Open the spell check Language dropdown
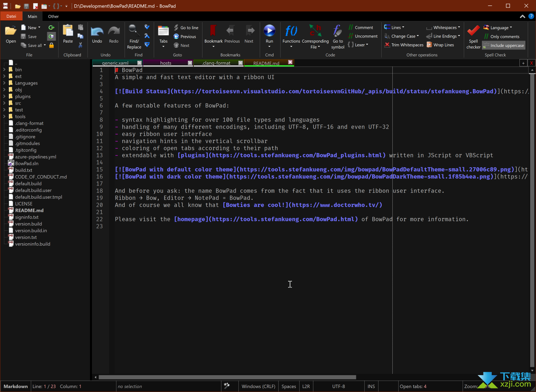Screen dimensions: 536x392 [x=498, y=28]
